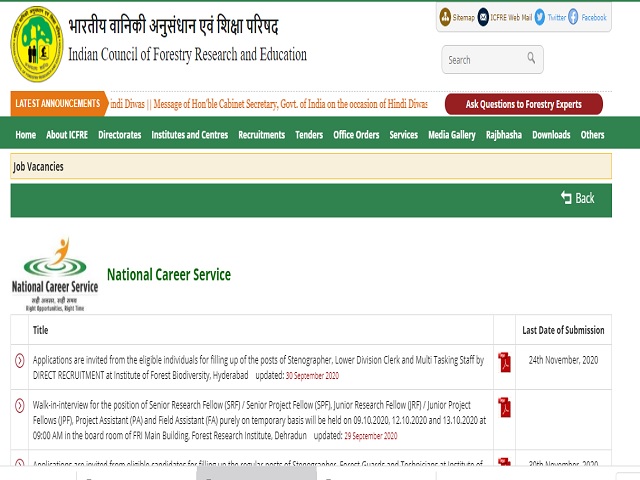This screenshot has width=640, height=480.
Task: Click the Twitter bird icon
Action: pyautogui.click(x=540, y=17)
